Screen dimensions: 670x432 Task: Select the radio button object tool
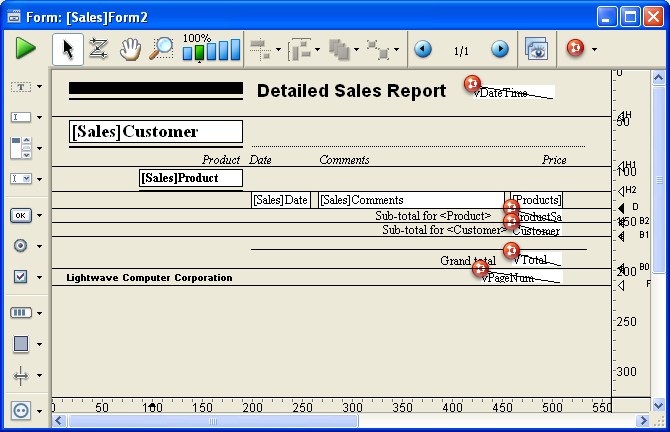(21, 246)
